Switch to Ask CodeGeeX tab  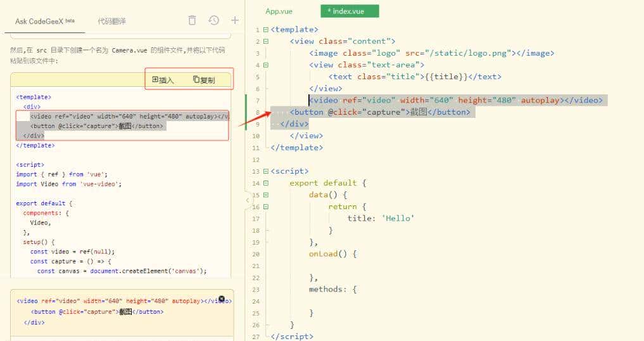(x=45, y=21)
